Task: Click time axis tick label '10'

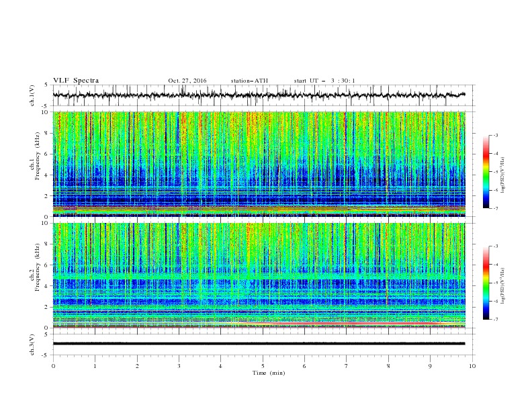Action: coord(472,366)
